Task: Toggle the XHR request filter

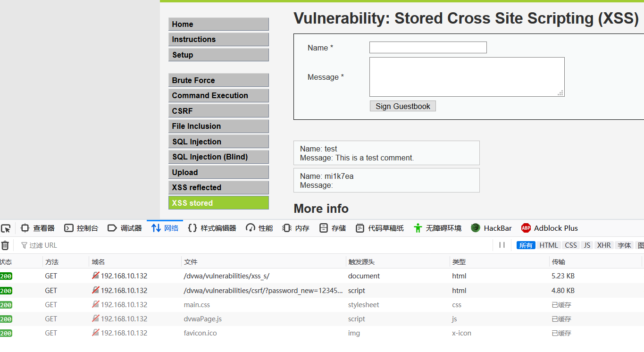Action: [x=603, y=245]
